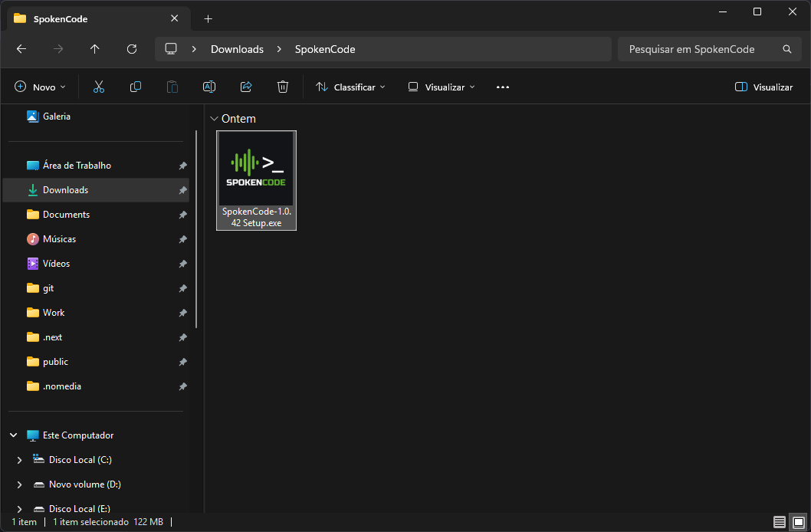Navigate up one level with the up-arrow icon
The height and width of the screenshot is (532, 811).
pyautogui.click(x=94, y=48)
